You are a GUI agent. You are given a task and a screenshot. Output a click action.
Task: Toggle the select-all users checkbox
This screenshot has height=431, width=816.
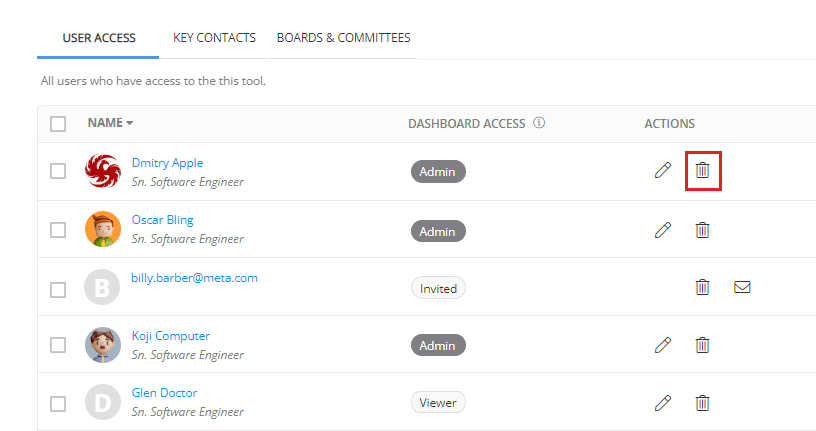(58, 124)
